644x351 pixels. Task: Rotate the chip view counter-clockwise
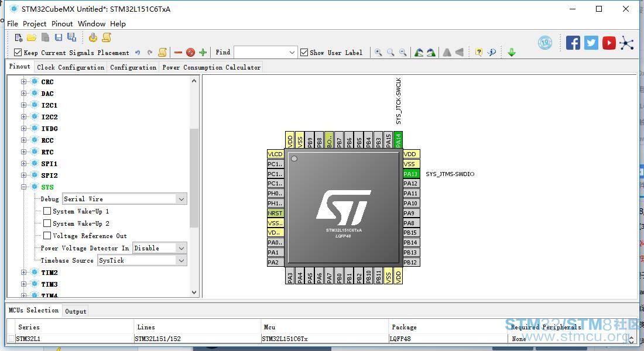click(x=431, y=53)
